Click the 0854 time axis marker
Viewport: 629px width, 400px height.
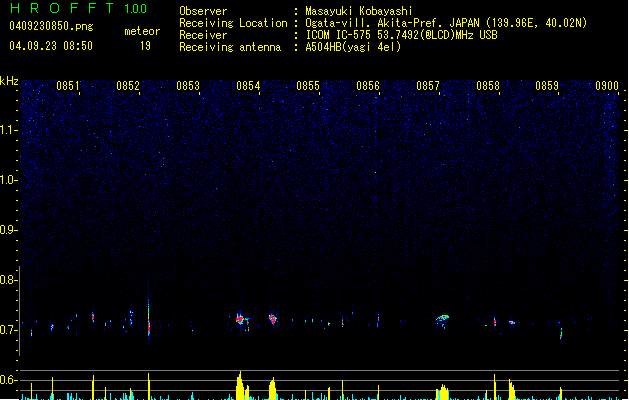point(248,86)
